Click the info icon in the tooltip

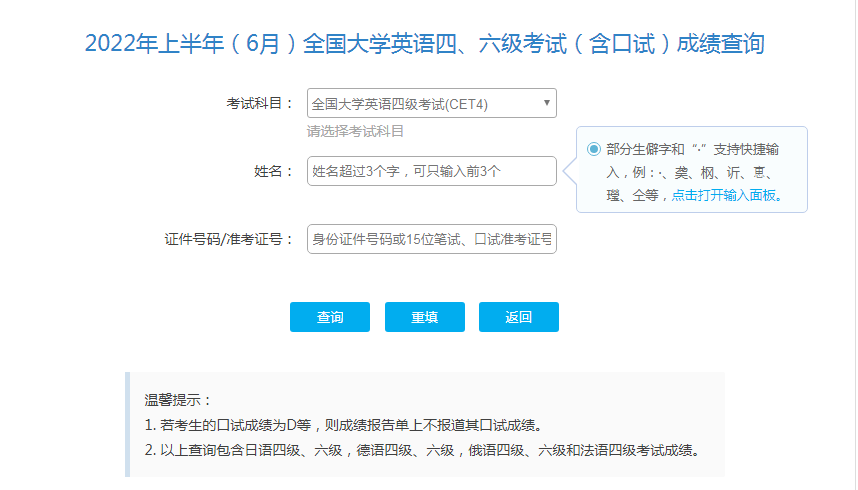pyautogui.click(x=594, y=149)
